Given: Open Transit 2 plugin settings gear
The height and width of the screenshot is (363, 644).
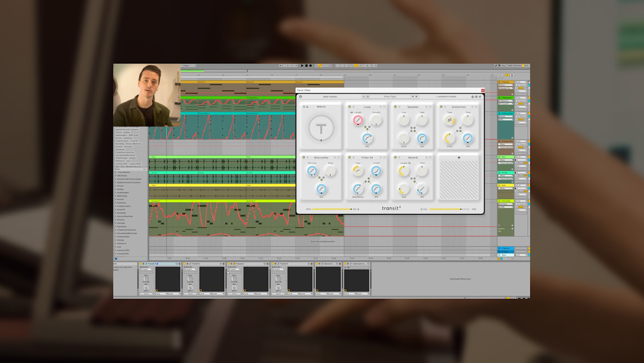Looking at the screenshot, I should click(301, 97).
